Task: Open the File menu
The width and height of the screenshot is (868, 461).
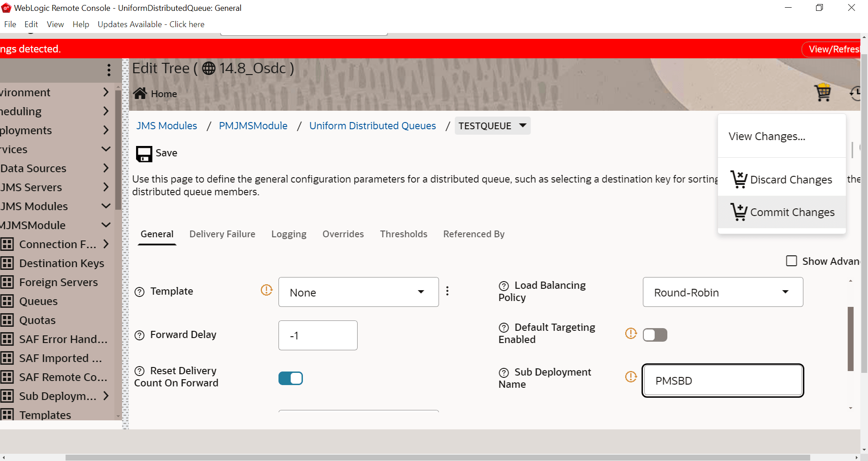Action: pyautogui.click(x=10, y=24)
